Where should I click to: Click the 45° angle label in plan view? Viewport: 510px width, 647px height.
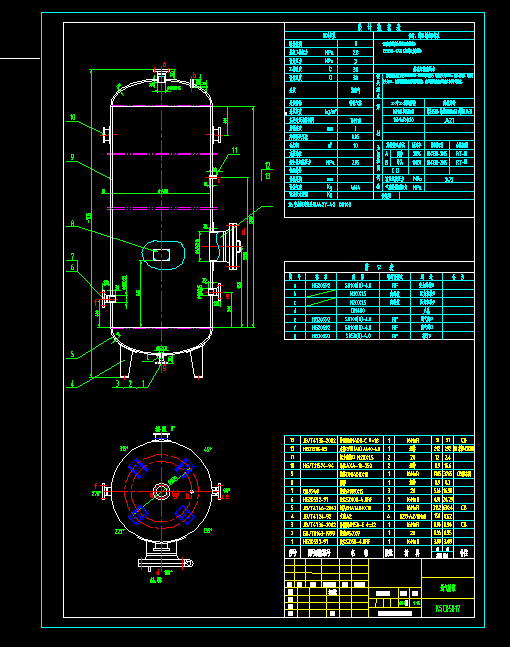point(208,449)
